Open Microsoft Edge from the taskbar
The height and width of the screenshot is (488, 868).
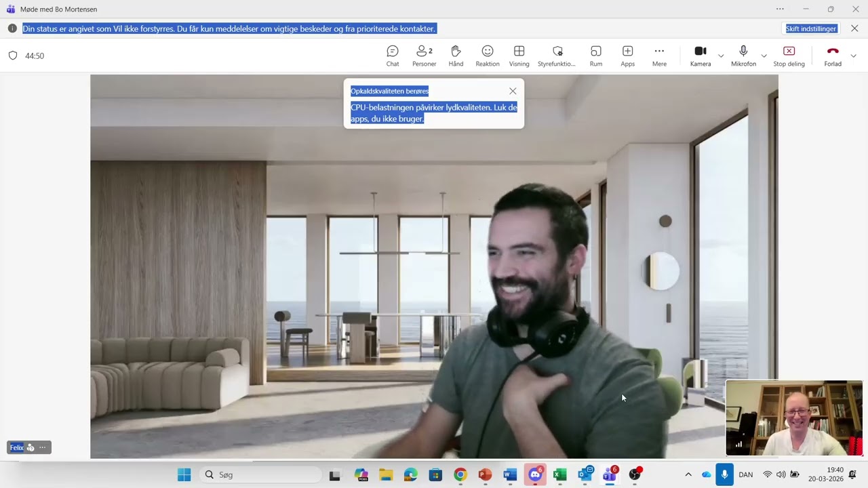tap(410, 474)
